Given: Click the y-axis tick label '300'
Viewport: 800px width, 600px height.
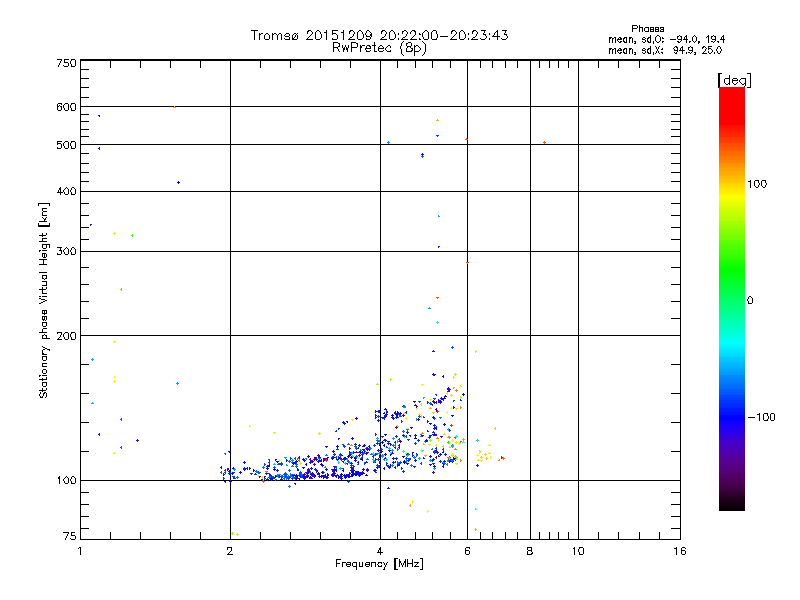Looking at the screenshot, I should pyautogui.click(x=66, y=252).
